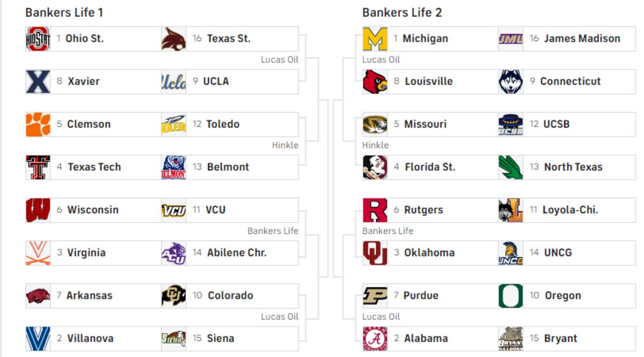The width and height of the screenshot is (644, 357).
Task: Click the Villanova V logo
Action: pyautogui.click(x=38, y=339)
